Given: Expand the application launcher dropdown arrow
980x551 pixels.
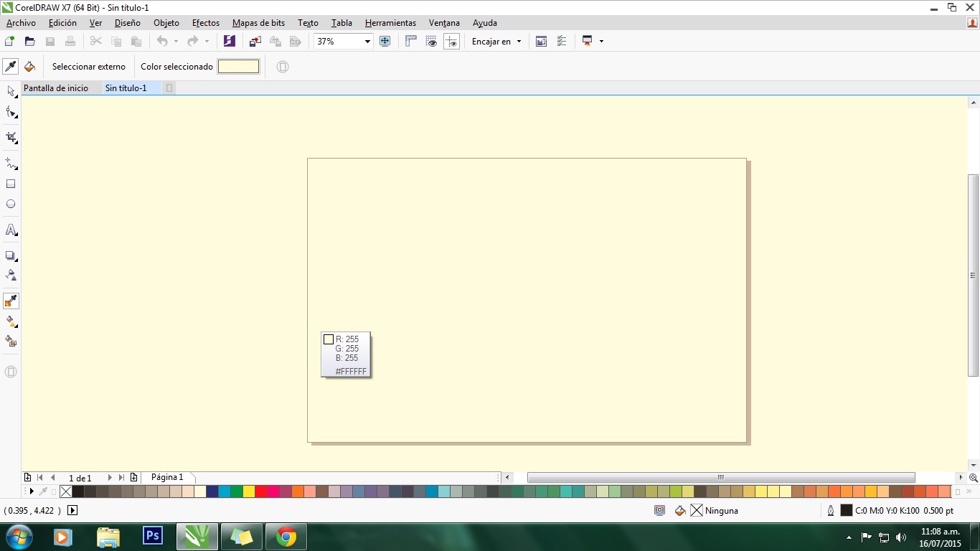Looking at the screenshot, I should click(601, 42).
